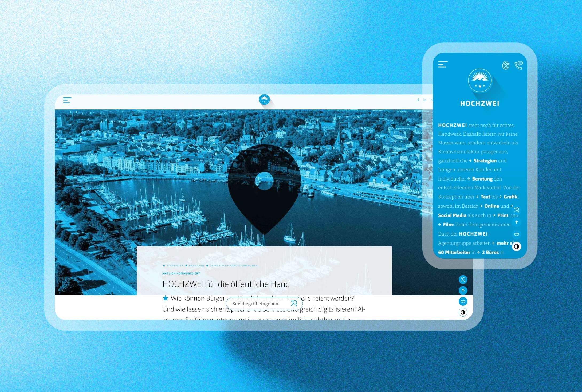Open "Öffentliche Hand & Kommunen" breadcrumb
The width and height of the screenshot is (582, 392).
(234, 266)
